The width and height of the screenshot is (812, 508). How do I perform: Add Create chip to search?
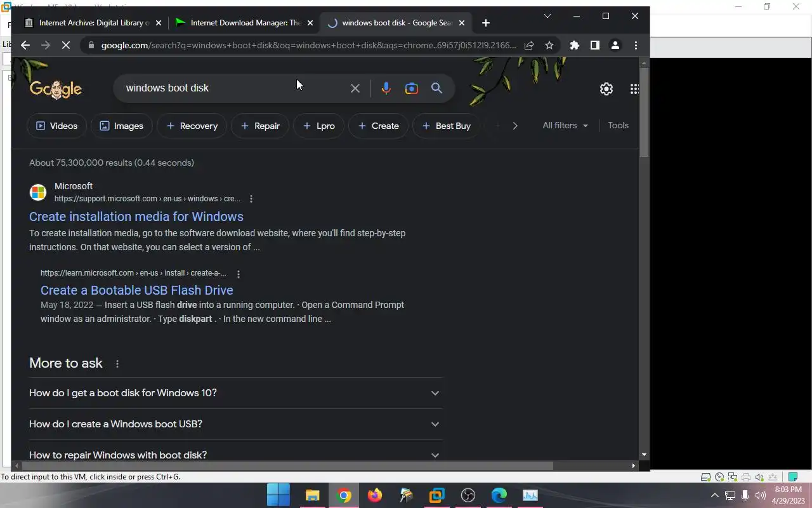378,126
